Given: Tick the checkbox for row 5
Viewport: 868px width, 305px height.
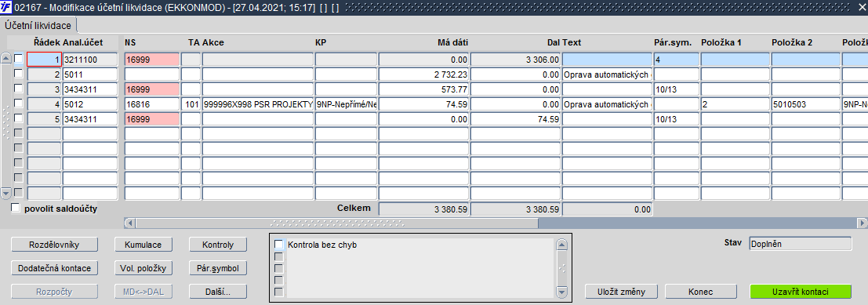Looking at the screenshot, I should [19, 118].
